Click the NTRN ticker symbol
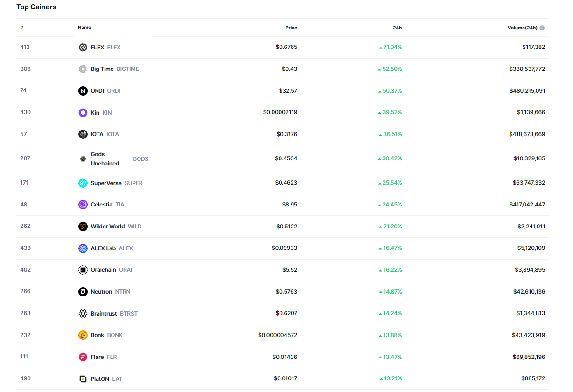Screen dimensions: 573x392 pyautogui.click(x=123, y=292)
